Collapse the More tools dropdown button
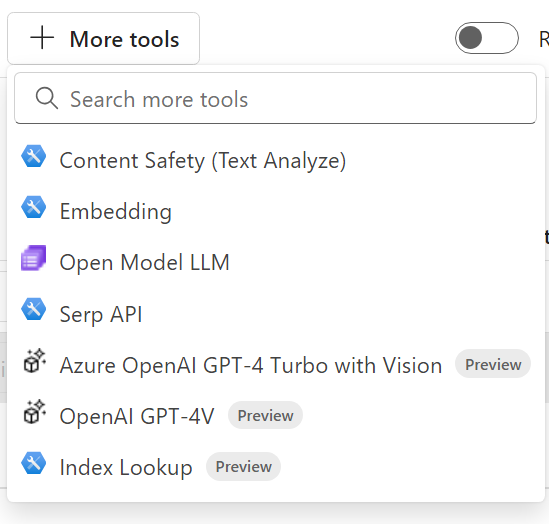The image size is (549, 524). coord(103,38)
